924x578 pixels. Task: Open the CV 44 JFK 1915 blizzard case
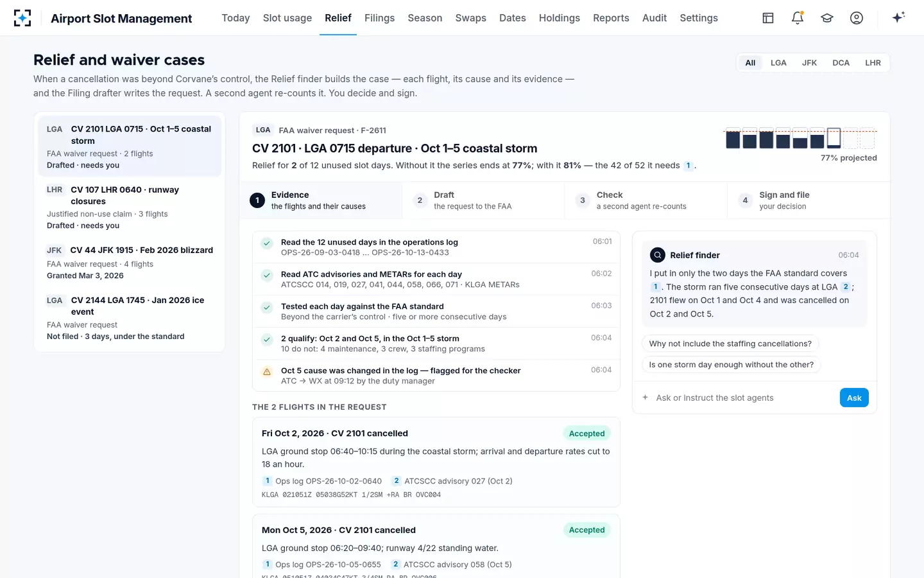point(130,263)
